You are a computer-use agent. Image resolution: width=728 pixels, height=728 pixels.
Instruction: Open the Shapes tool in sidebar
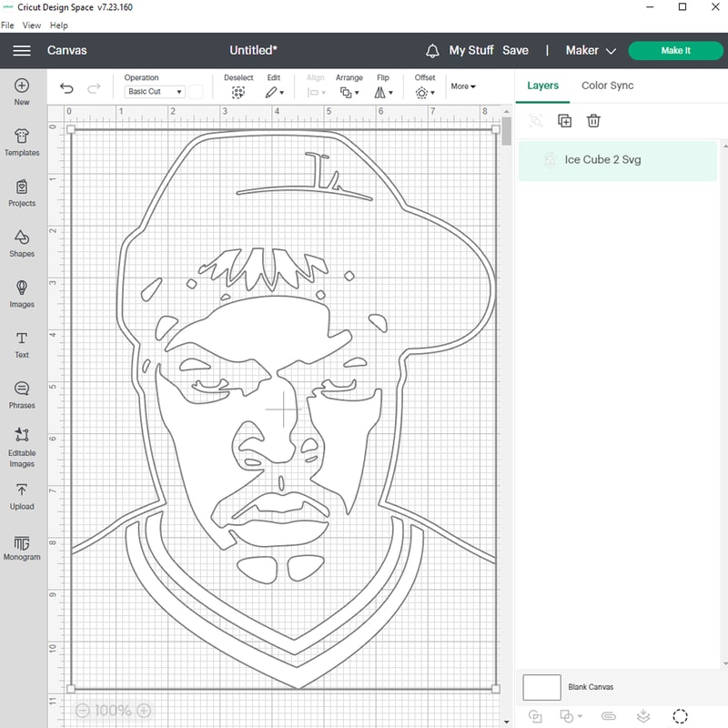tap(22, 242)
